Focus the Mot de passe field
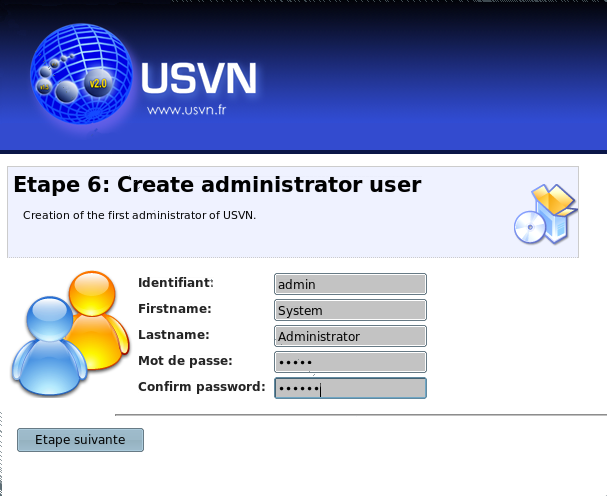 (x=350, y=362)
